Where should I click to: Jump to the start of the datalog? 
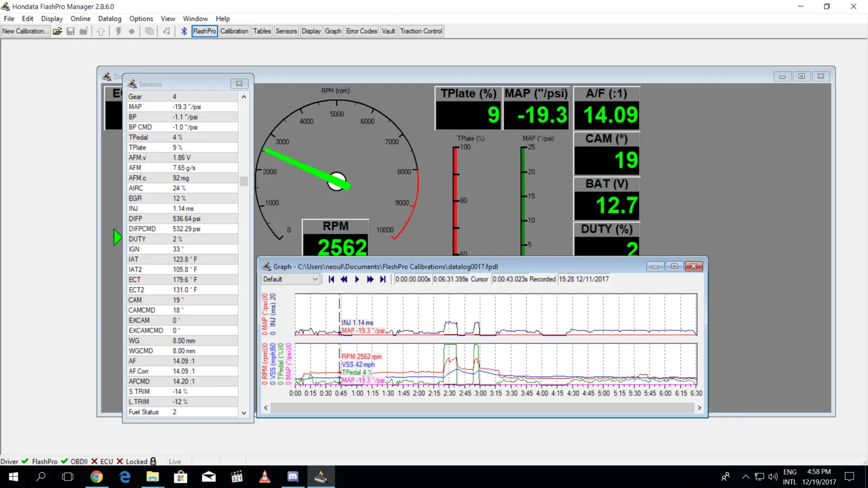331,279
